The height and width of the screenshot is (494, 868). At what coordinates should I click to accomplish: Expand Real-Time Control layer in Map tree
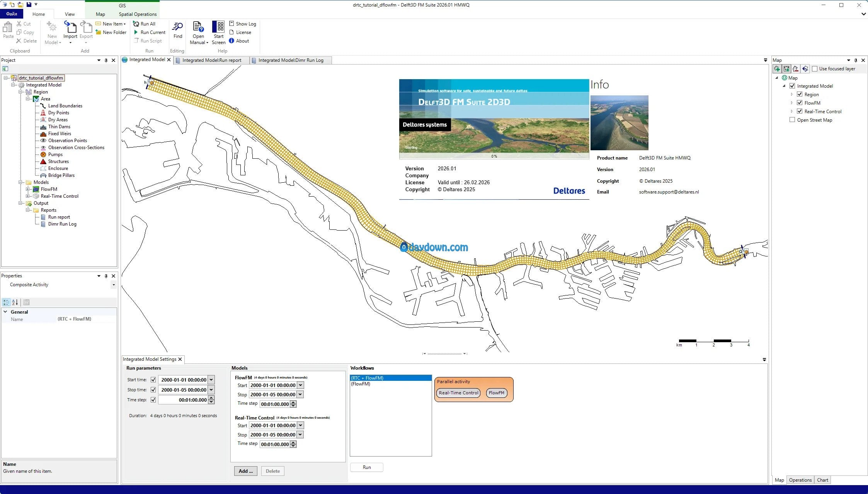tap(791, 112)
